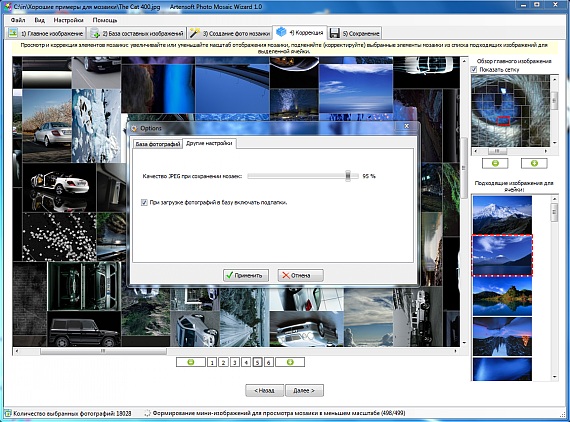Open step 2 База составных изображений tab
570x422 pixels.
[x=137, y=33]
